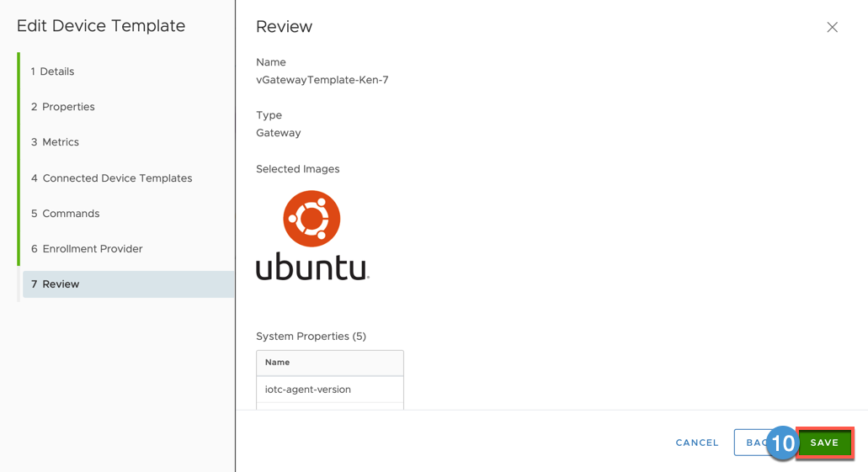This screenshot has width=868, height=472.
Task: Click the Selected Images label
Action: (298, 169)
